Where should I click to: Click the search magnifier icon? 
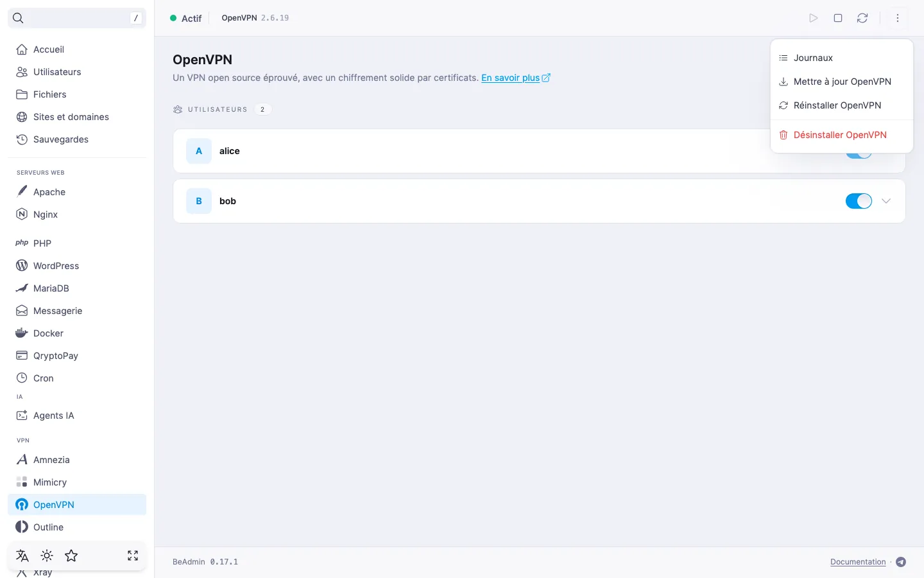tap(18, 18)
